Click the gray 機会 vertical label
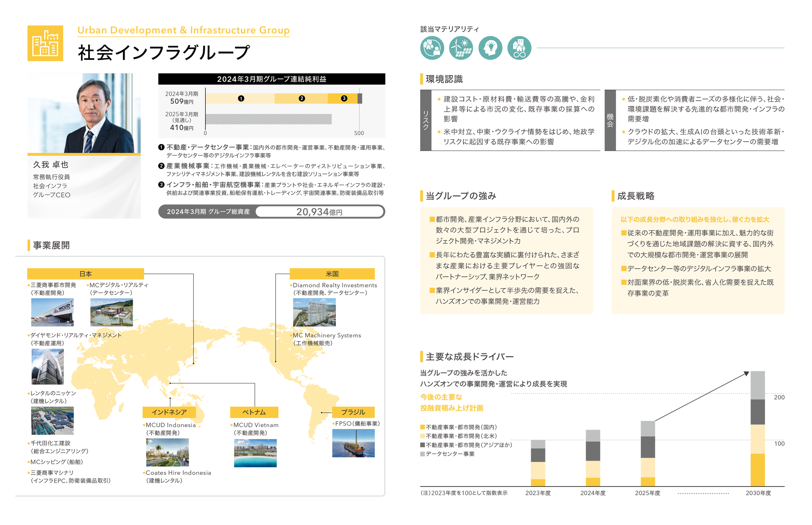Viewport: 812px width, 525px height. point(610,120)
